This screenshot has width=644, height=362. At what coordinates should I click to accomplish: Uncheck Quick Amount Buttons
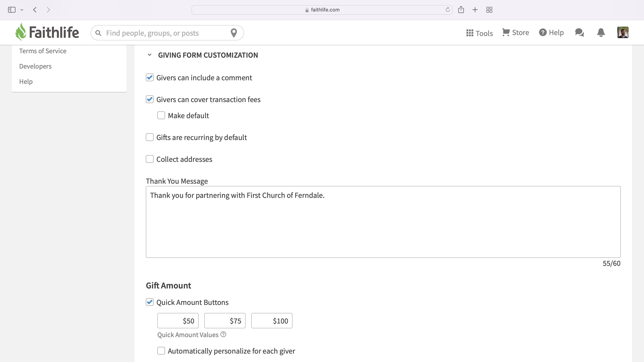[149, 302]
